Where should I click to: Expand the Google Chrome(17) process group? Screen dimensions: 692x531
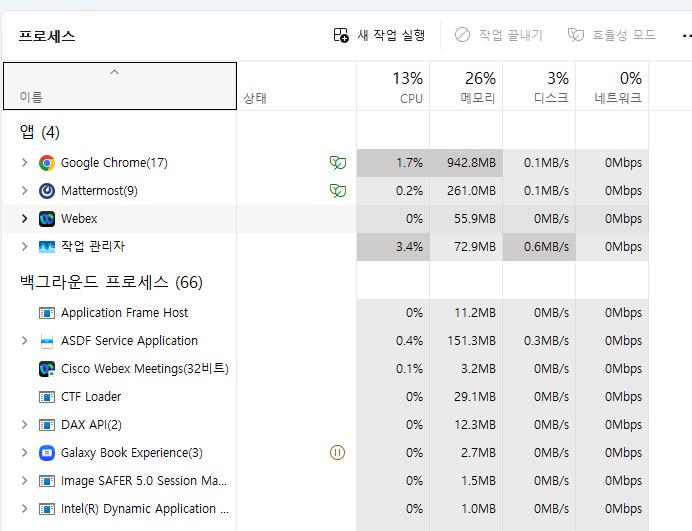[x=25, y=162]
